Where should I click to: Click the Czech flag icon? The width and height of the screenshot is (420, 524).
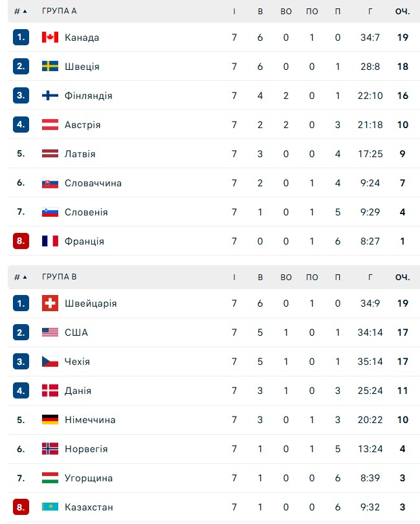pyautogui.click(x=50, y=362)
